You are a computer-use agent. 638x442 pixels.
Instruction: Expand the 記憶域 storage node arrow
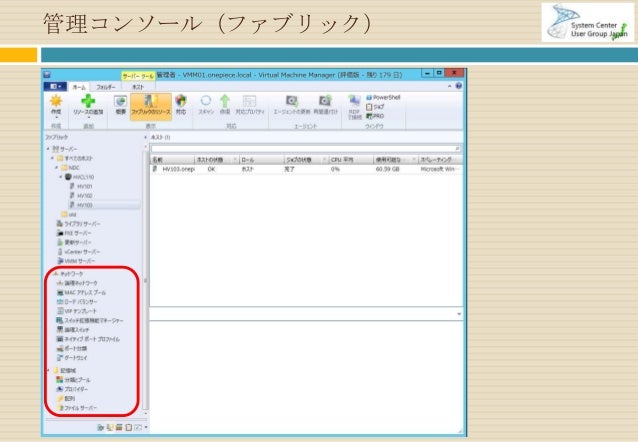[48, 370]
